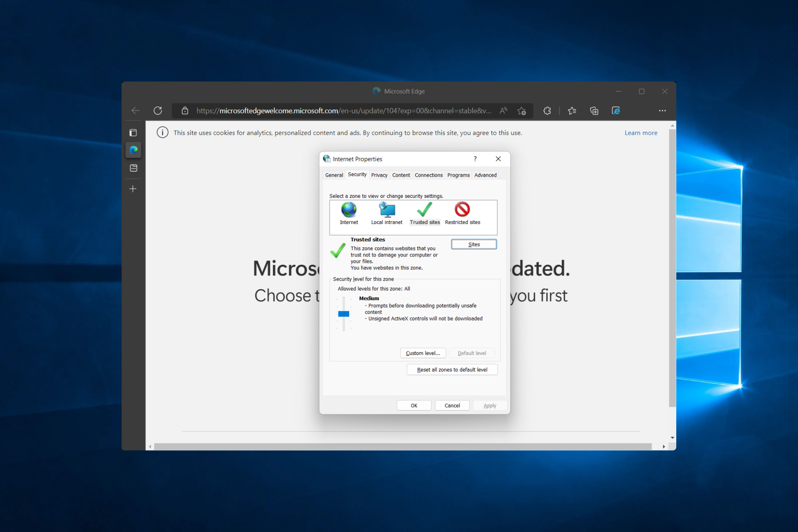Open the Collections icon
The image size is (798, 532).
(x=594, y=111)
